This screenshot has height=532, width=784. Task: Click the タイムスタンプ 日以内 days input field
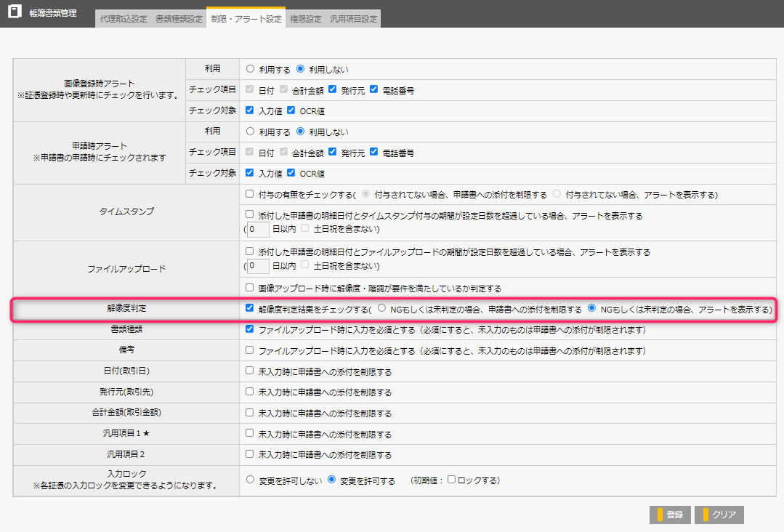(258, 229)
